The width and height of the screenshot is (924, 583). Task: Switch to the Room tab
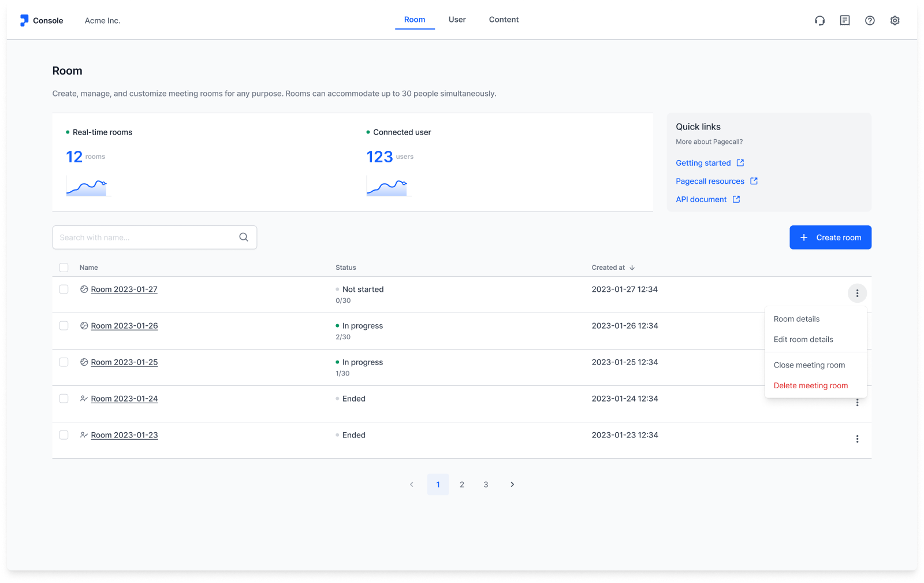415,20
